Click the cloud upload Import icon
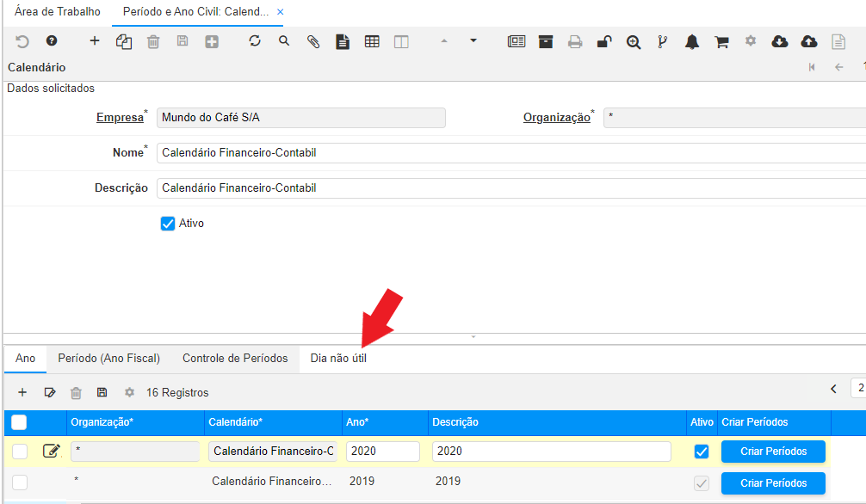This screenshot has width=866, height=504. point(809,40)
